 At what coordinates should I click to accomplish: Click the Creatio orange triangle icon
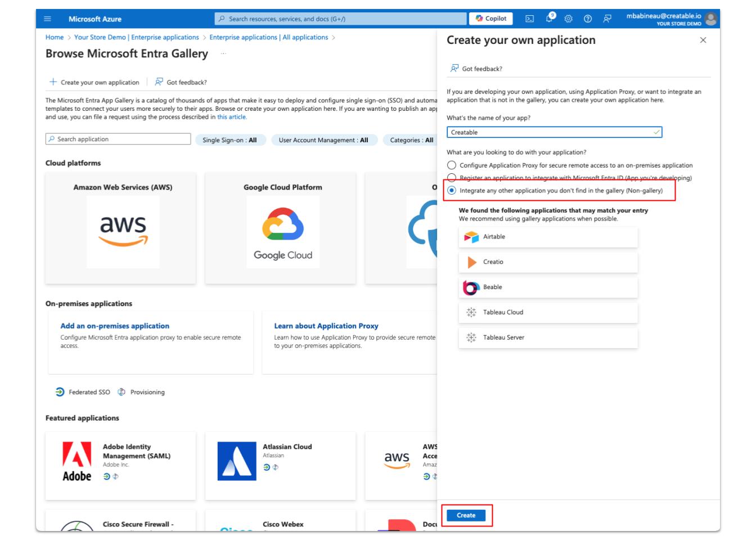click(x=472, y=262)
